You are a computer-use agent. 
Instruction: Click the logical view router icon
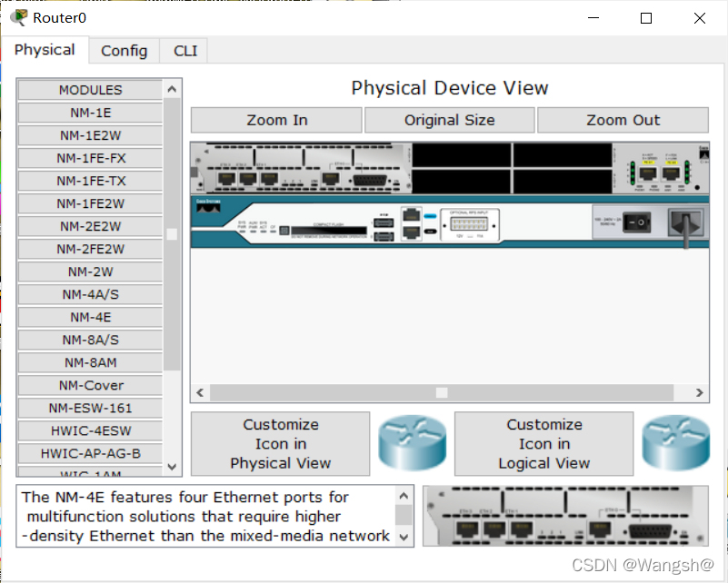pos(676,443)
